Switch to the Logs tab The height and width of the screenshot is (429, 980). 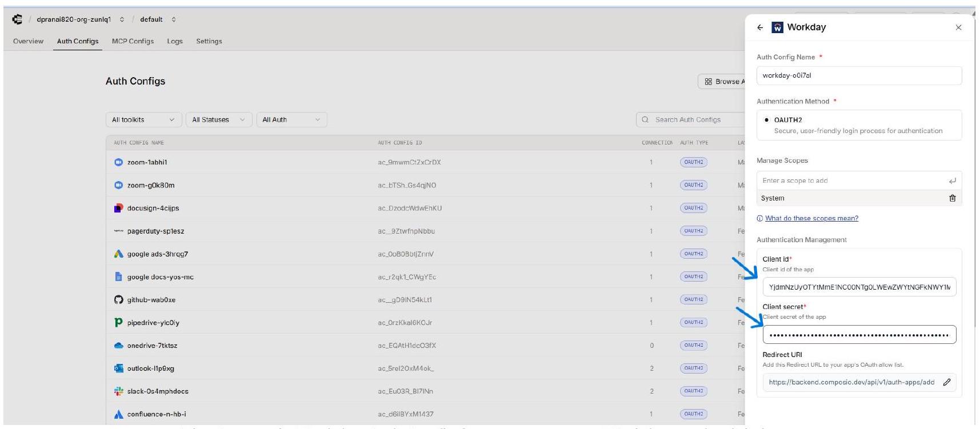175,41
